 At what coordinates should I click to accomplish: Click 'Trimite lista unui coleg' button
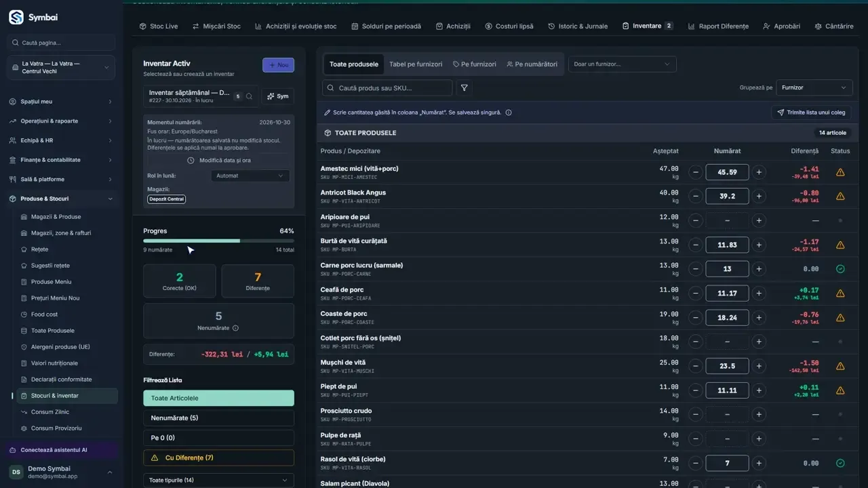[812, 113]
